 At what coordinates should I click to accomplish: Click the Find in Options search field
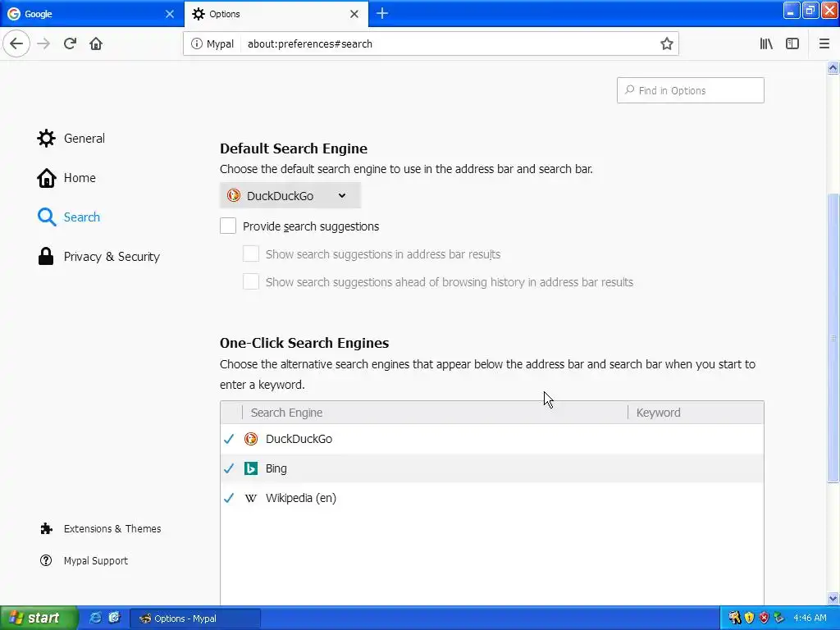click(x=690, y=90)
